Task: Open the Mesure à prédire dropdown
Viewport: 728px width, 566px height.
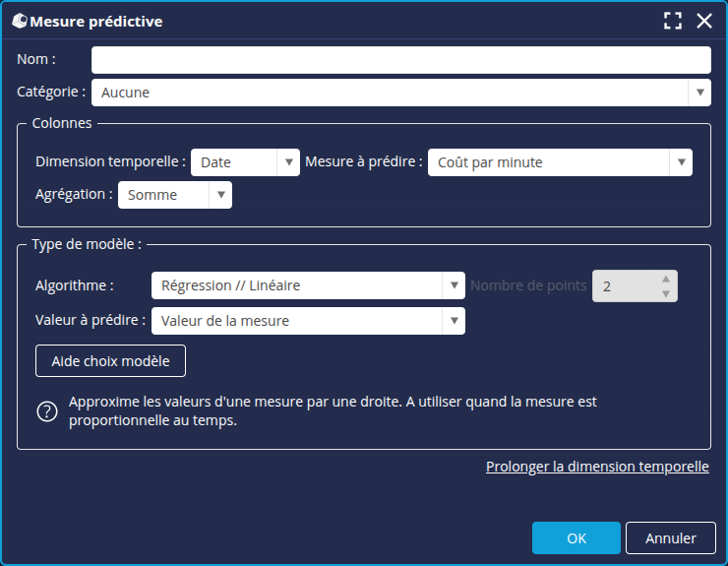Action: coord(560,162)
